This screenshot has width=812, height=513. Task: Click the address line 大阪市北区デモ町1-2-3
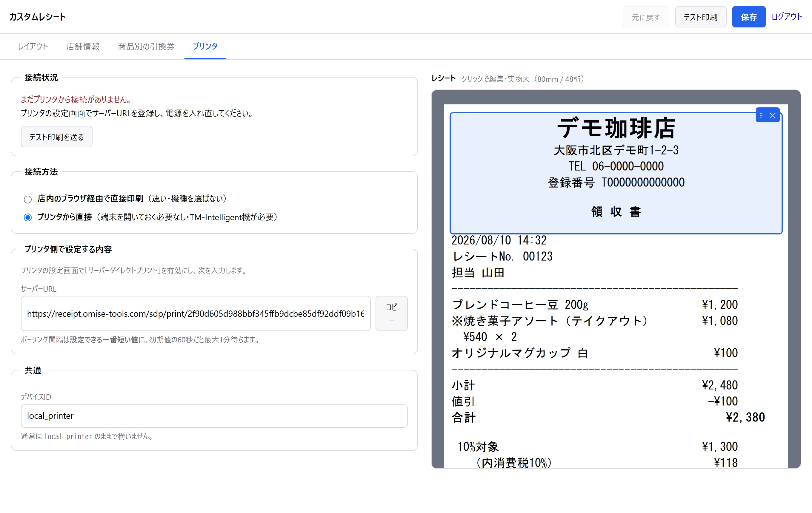(x=616, y=150)
